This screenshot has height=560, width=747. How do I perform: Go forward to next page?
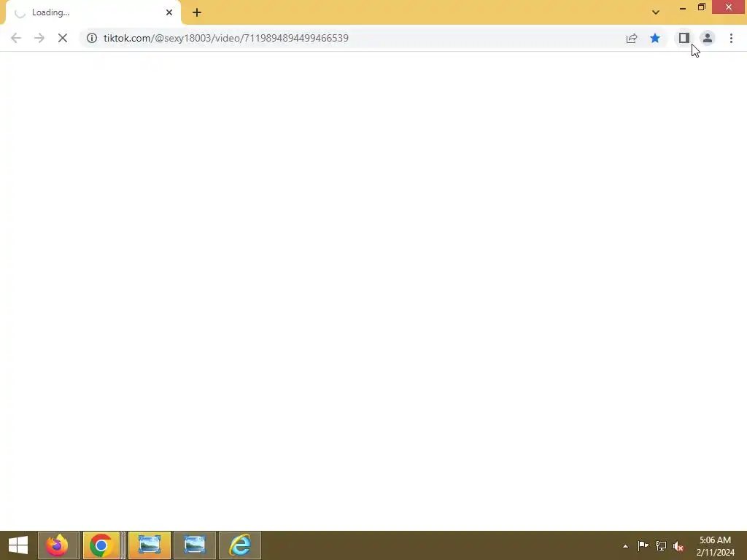[39, 38]
